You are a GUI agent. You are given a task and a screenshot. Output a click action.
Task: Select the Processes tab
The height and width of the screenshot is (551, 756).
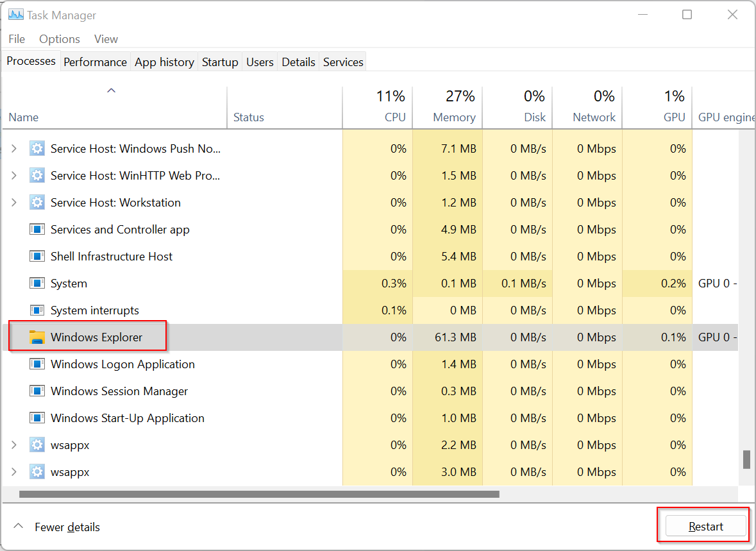tap(31, 62)
